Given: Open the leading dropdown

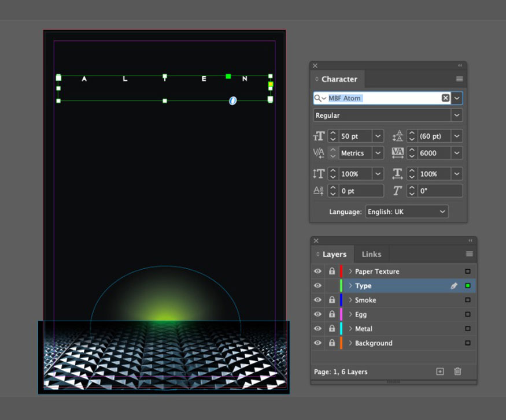Looking at the screenshot, I should (457, 136).
